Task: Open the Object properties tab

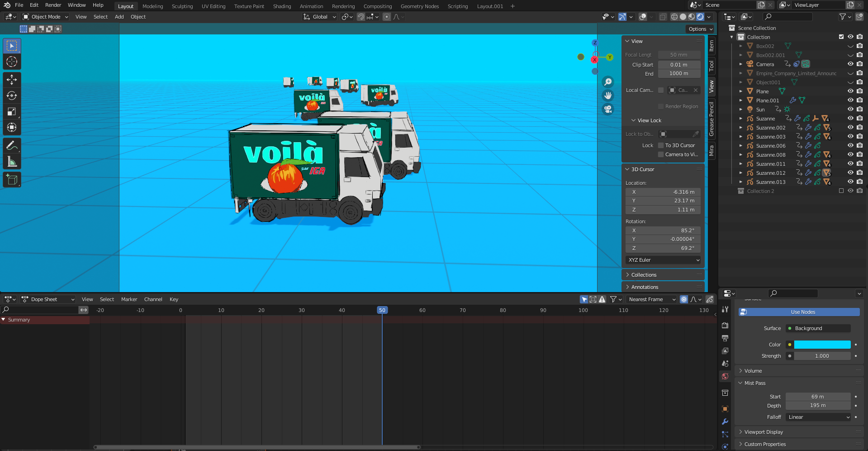Action: coord(725,409)
